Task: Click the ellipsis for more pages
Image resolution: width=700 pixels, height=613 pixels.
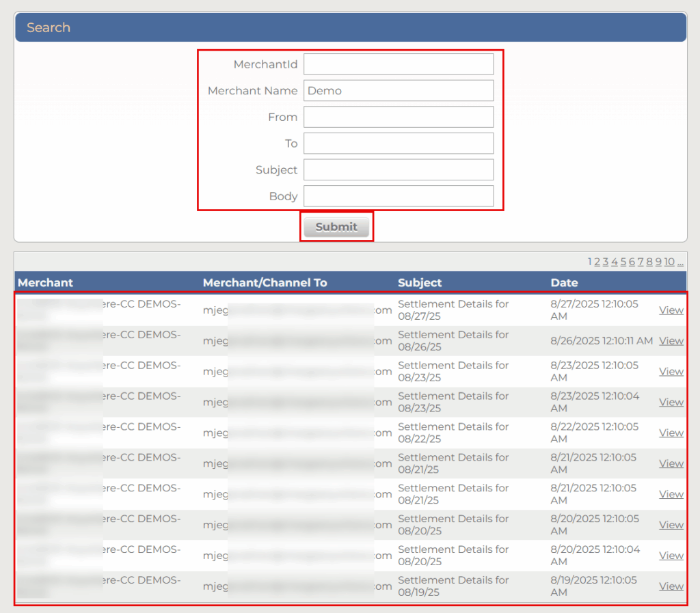Action: 680,262
